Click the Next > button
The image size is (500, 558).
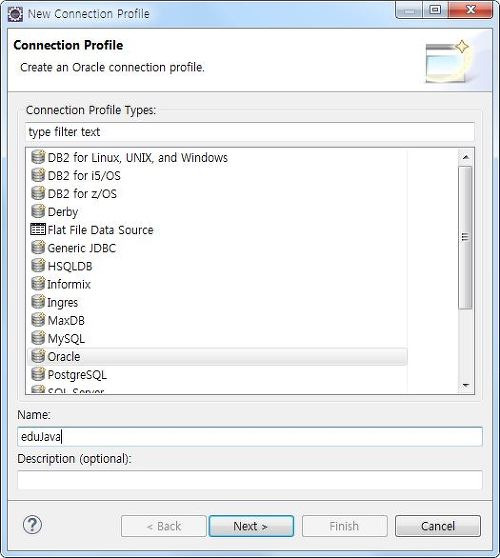pyautogui.click(x=251, y=526)
